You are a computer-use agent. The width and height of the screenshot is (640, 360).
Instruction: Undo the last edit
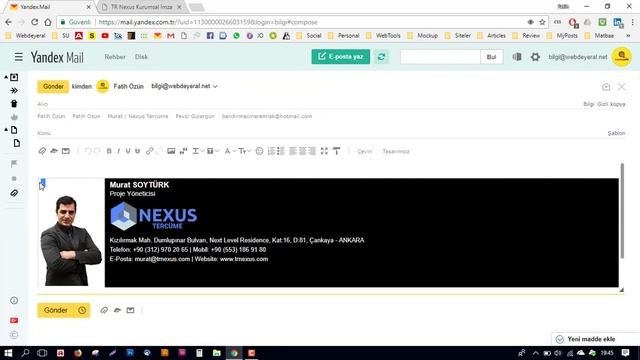click(87, 151)
